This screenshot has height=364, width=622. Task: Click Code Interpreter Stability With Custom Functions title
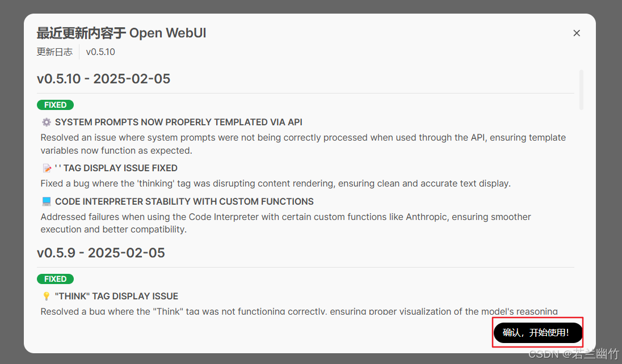pos(184,201)
